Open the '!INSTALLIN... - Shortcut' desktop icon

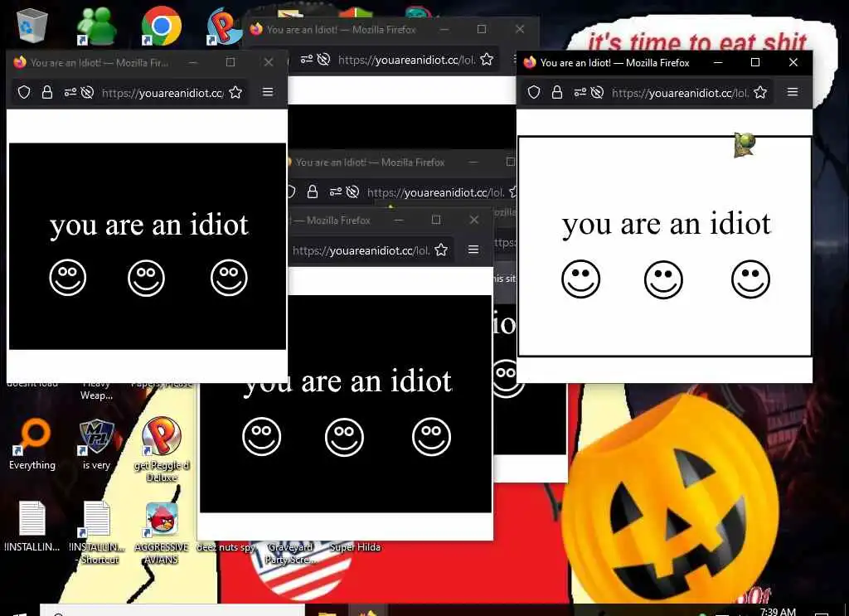(x=98, y=531)
